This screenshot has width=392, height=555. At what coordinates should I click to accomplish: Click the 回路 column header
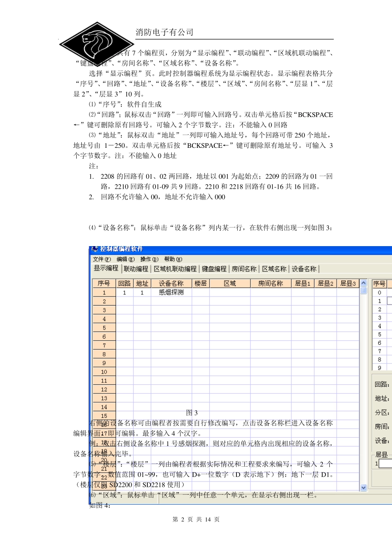[x=125, y=283]
